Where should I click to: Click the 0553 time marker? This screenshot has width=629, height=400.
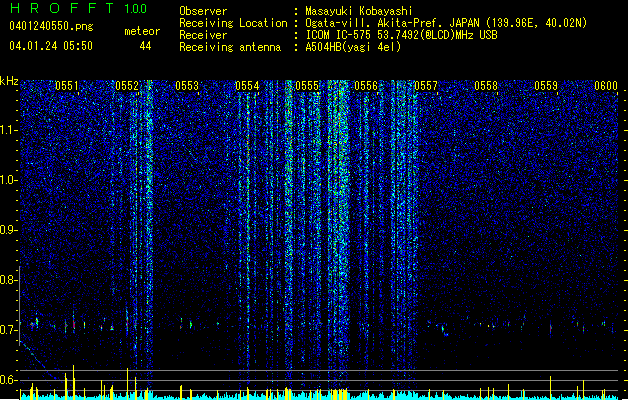187,86
